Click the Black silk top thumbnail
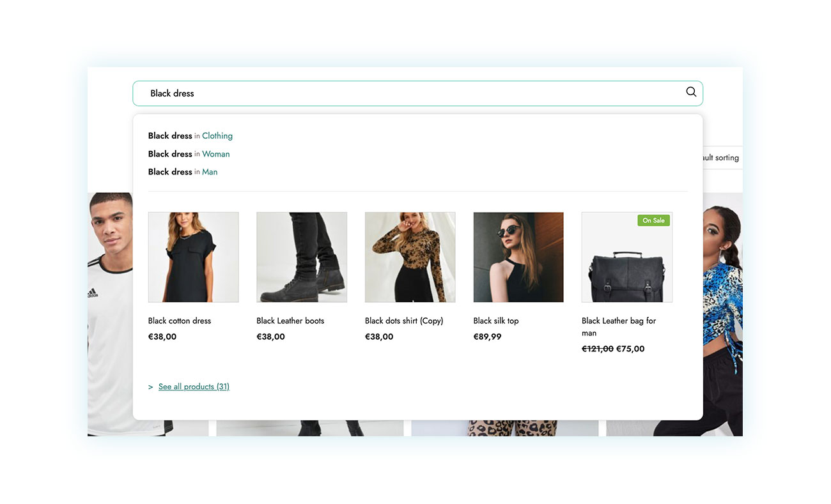Screen dimensions: 831x504 [518, 257]
